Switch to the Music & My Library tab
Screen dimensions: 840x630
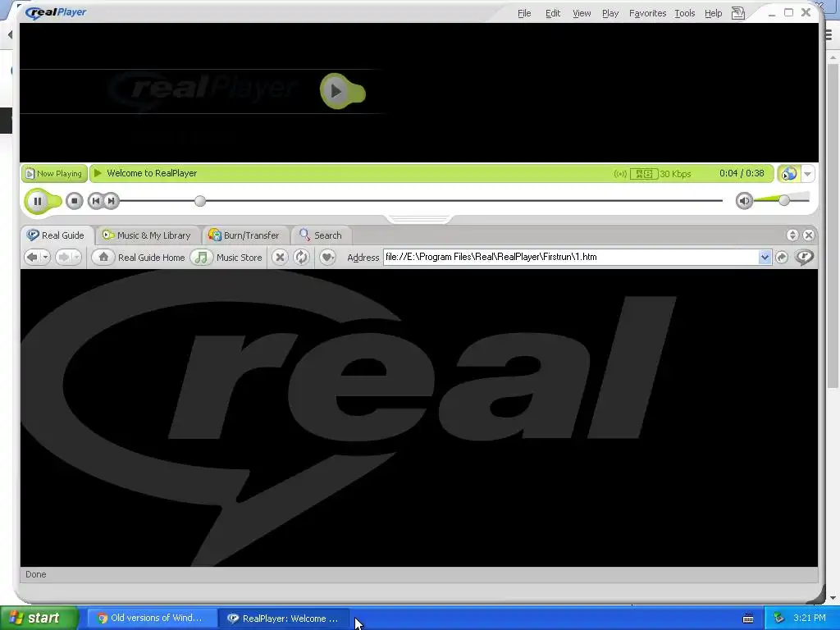[146, 235]
